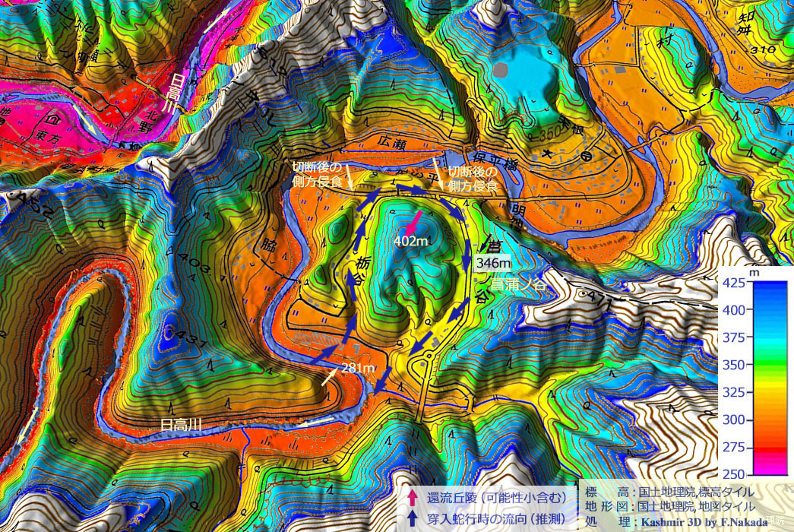The image size is (794, 532).
Task: Click the gray dot inside the light blue pond
Action: 499,70
